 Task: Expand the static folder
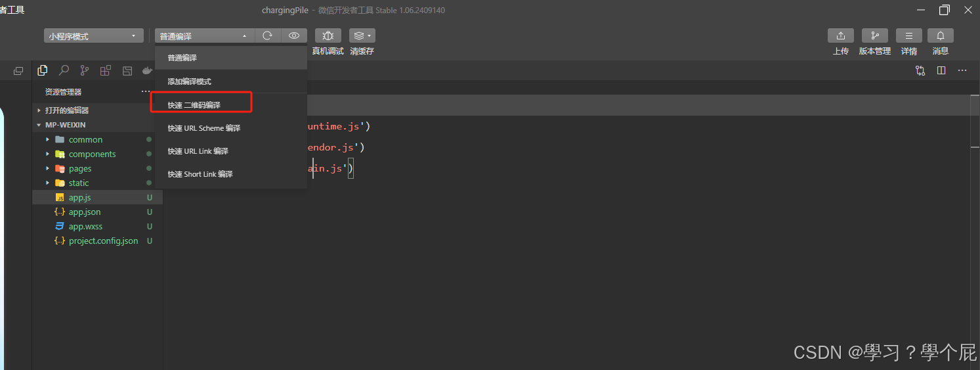pyautogui.click(x=97, y=183)
